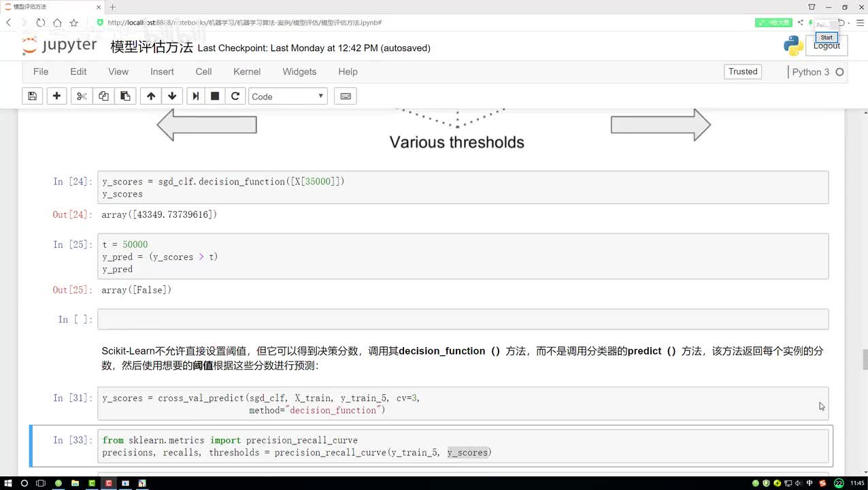Open the File menu
The height and width of the screenshot is (490, 868).
click(x=41, y=71)
